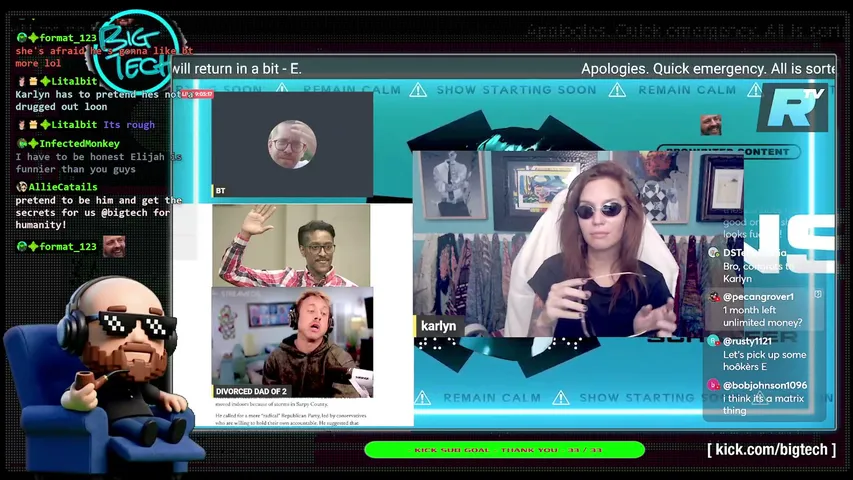
Task: Click the Litalbit username above 'Karlyn has to pretend'
Action: pyautogui.click(x=74, y=81)
